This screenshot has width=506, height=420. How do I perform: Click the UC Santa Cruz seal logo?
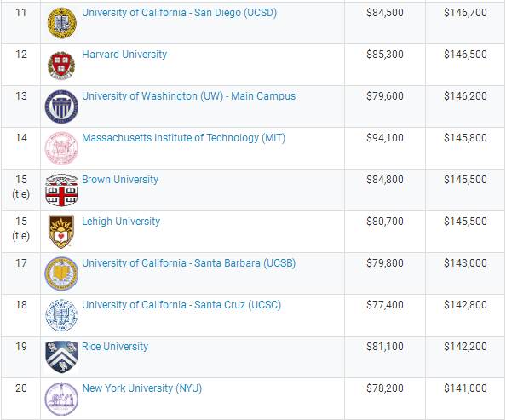click(x=61, y=315)
